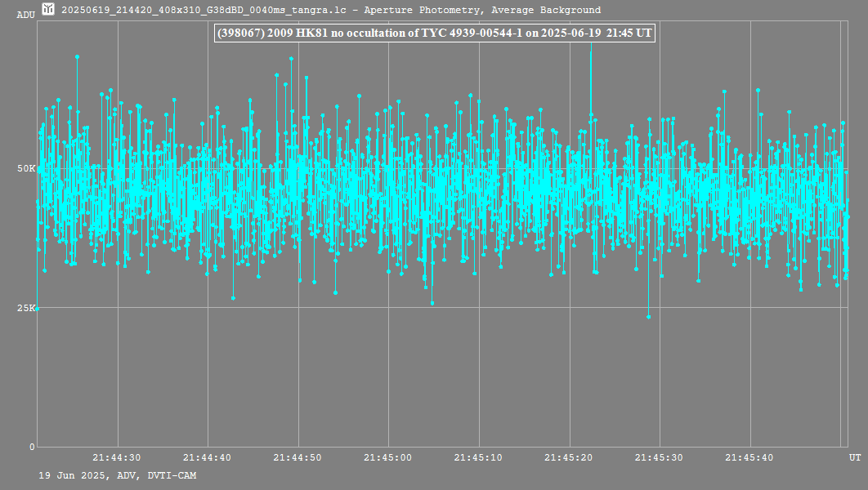Select the 21:45:00 time axis label
Screen dimensions: 868x490
[x=388, y=457]
